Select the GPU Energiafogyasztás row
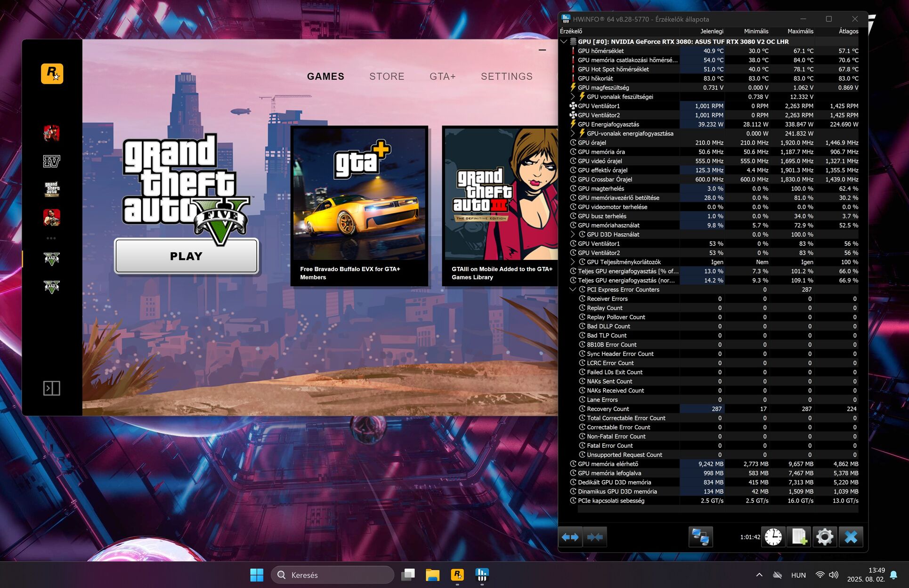 (x=714, y=124)
